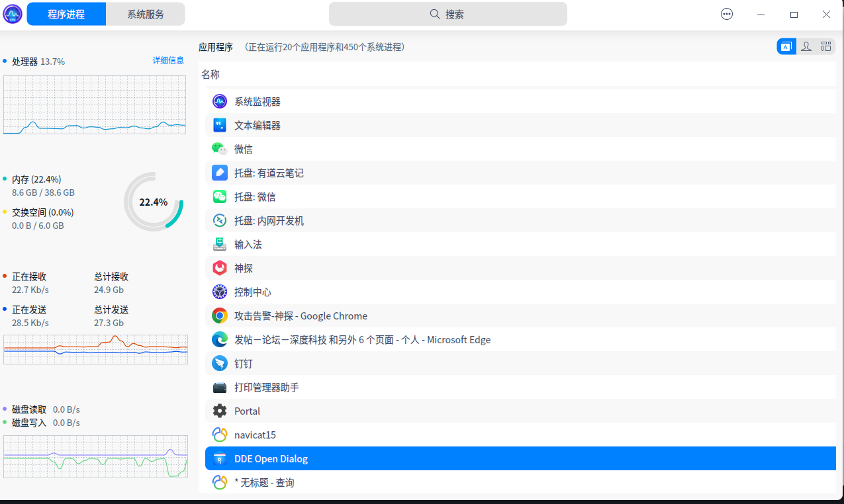Click the 总计发送 label
Image resolution: width=844 pixels, height=504 pixels.
click(111, 310)
